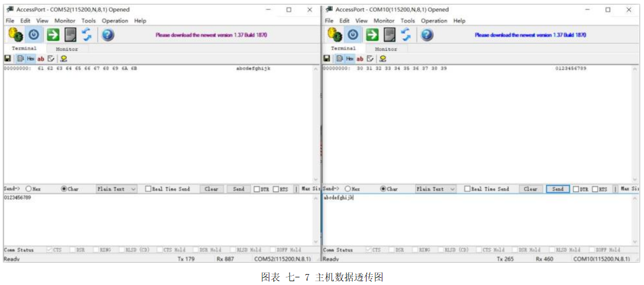Click the settings gear icon in COM10 toolbar

[334, 34]
